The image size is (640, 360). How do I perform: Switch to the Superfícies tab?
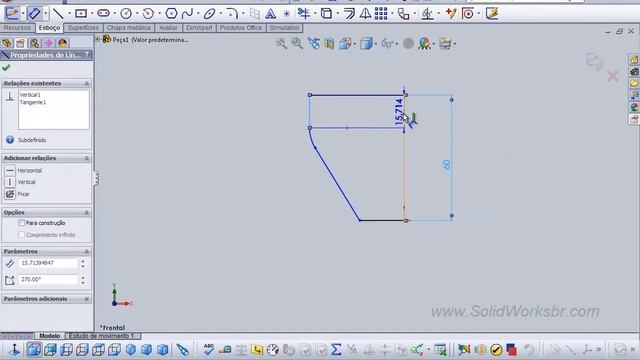83,28
